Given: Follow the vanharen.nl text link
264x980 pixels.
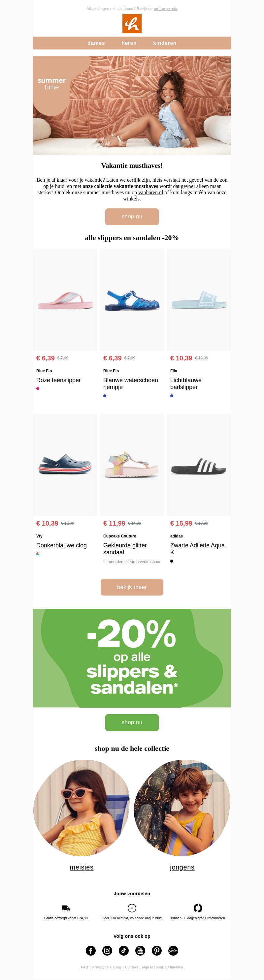Looking at the screenshot, I should pos(150,193).
